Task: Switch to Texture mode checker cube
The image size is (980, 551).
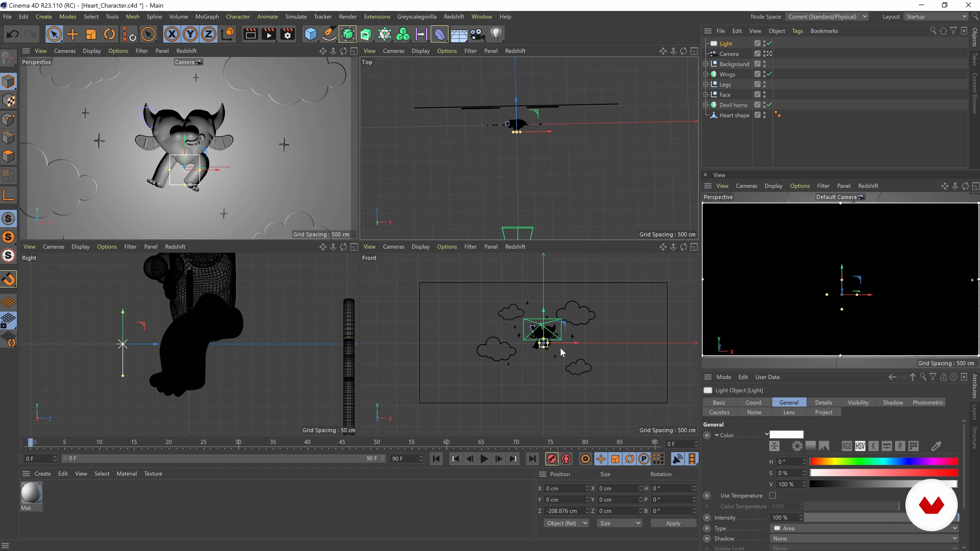Action: pos(8,101)
